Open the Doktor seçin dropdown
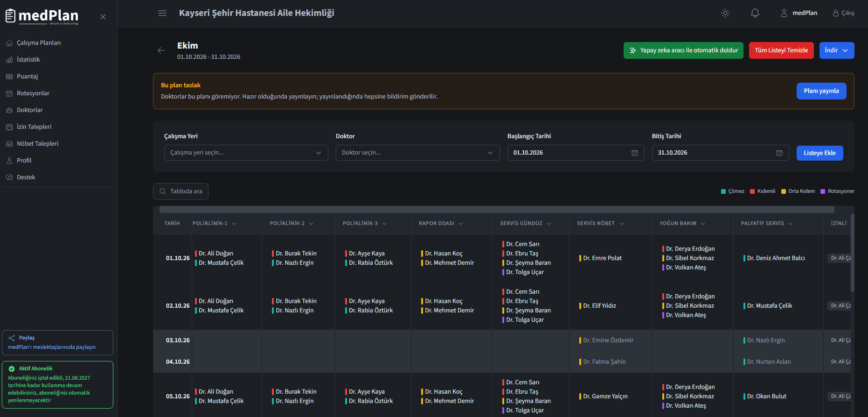 418,153
